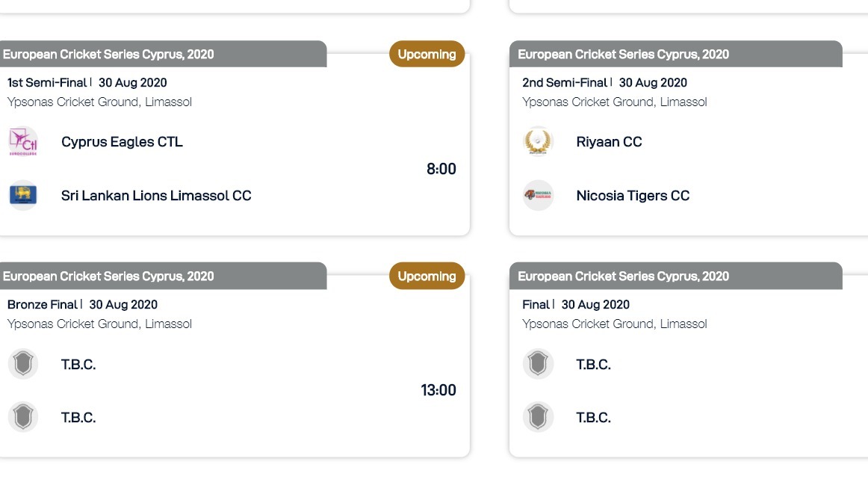The height and width of the screenshot is (488, 868).
Task: Click the Cyprus Eagles CTL team logo
Action: click(23, 142)
